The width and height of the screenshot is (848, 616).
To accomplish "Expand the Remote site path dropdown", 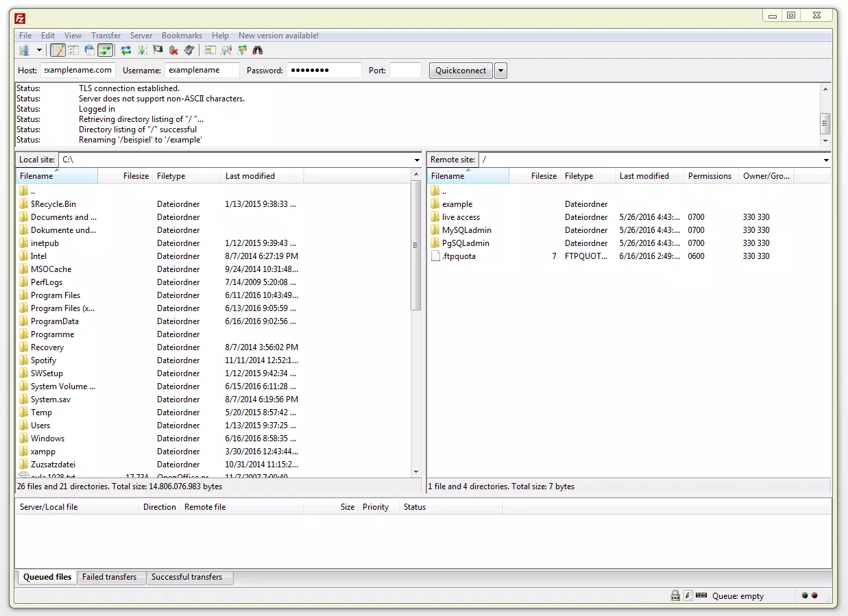I will 825,160.
